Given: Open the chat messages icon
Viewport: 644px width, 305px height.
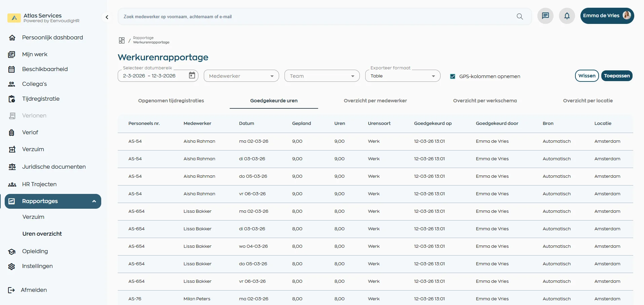Looking at the screenshot, I should (545, 16).
